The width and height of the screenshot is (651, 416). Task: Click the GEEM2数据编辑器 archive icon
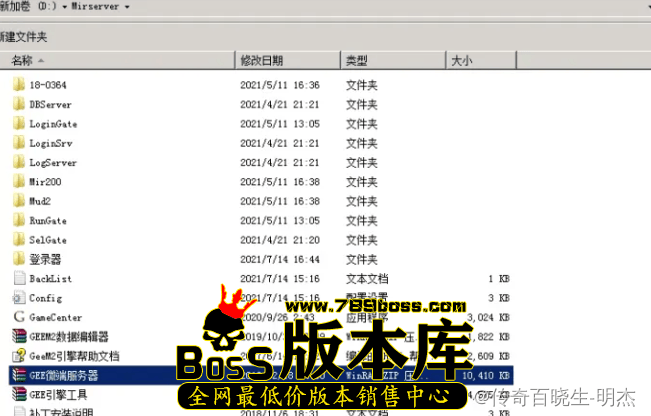pyautogui.click(x=18, y=337)
